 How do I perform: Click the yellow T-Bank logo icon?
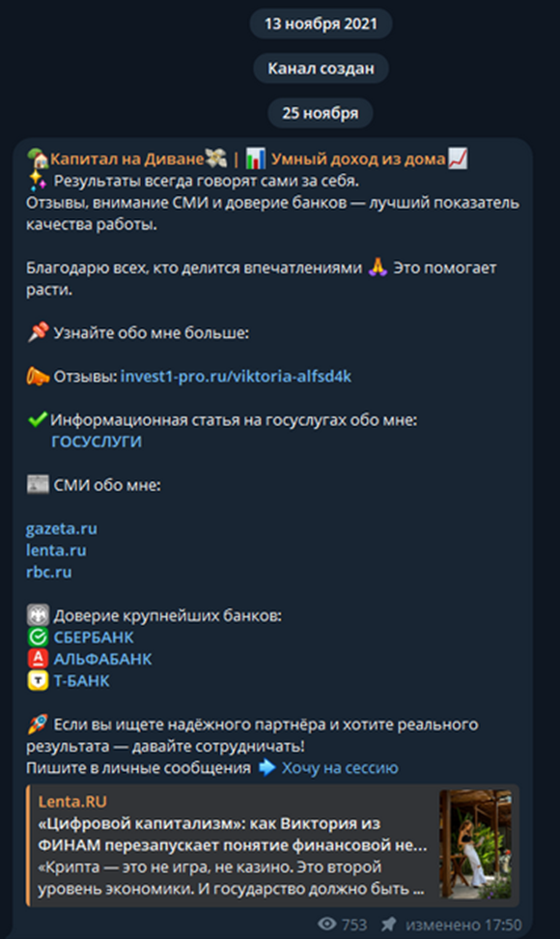tap(38, 681)
